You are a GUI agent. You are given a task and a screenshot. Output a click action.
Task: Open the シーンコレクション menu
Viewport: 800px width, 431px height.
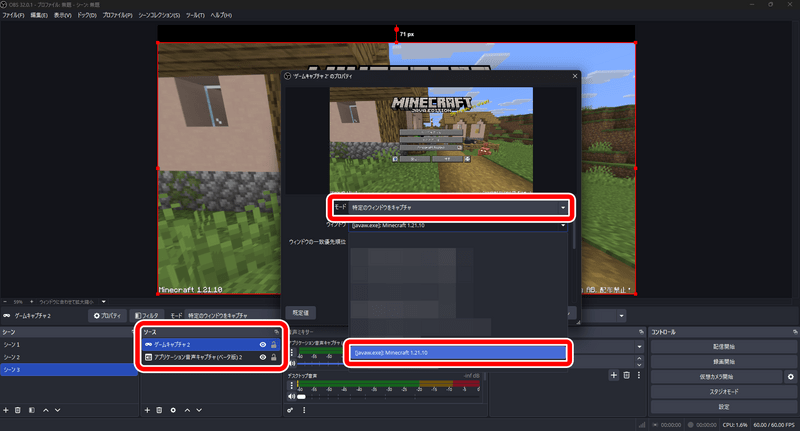(159, 15)
